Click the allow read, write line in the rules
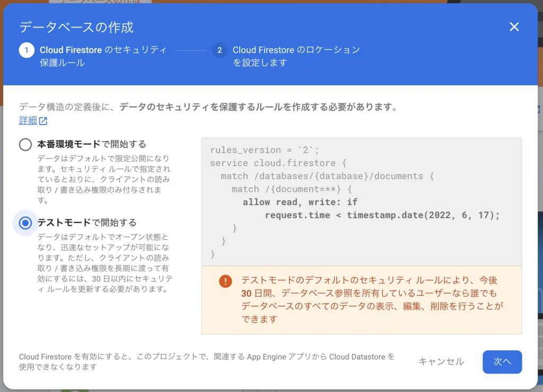The image size is (543, 392). pyautogui.click(x=300, y=202)
